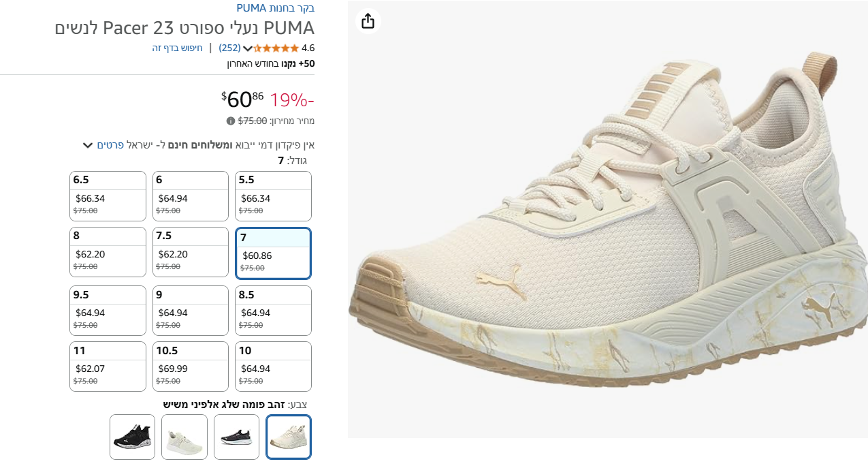Choose size 6 priced $64.94
This screenshot has height=468, width=868.
coord(190,196)
